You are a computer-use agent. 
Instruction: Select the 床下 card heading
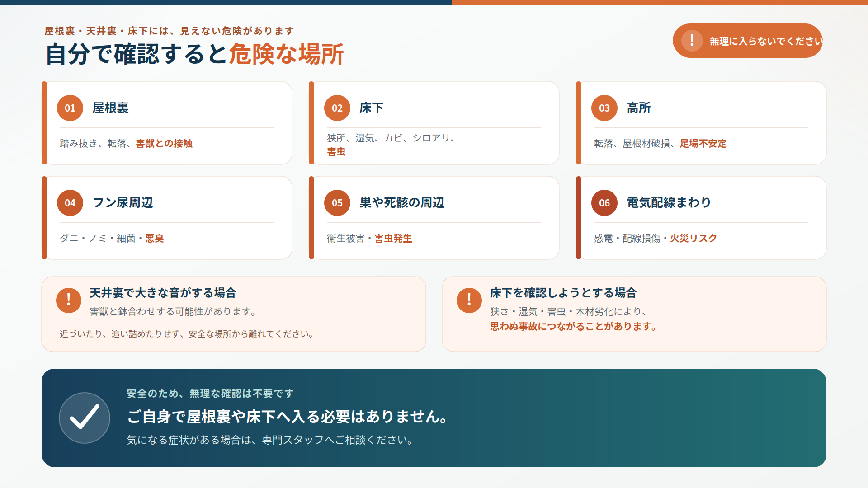372,108
